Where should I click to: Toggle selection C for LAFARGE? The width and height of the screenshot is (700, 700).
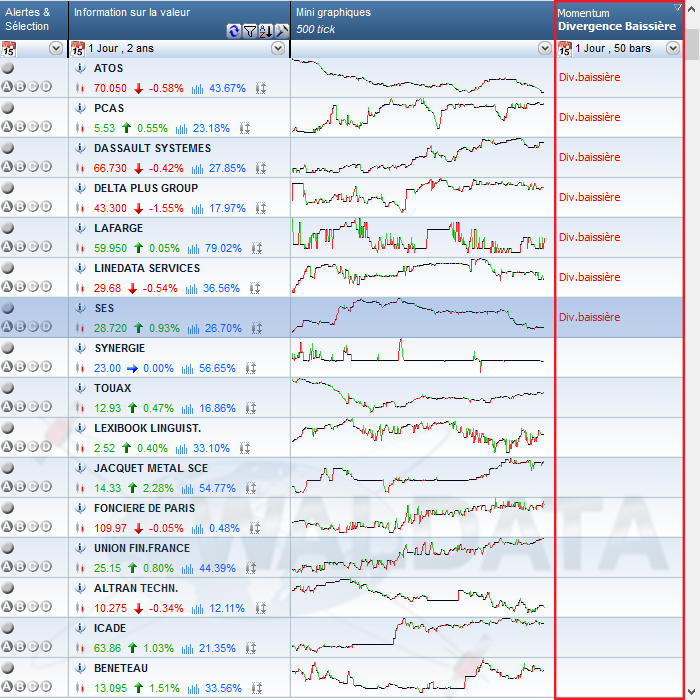tap(33, 246)
